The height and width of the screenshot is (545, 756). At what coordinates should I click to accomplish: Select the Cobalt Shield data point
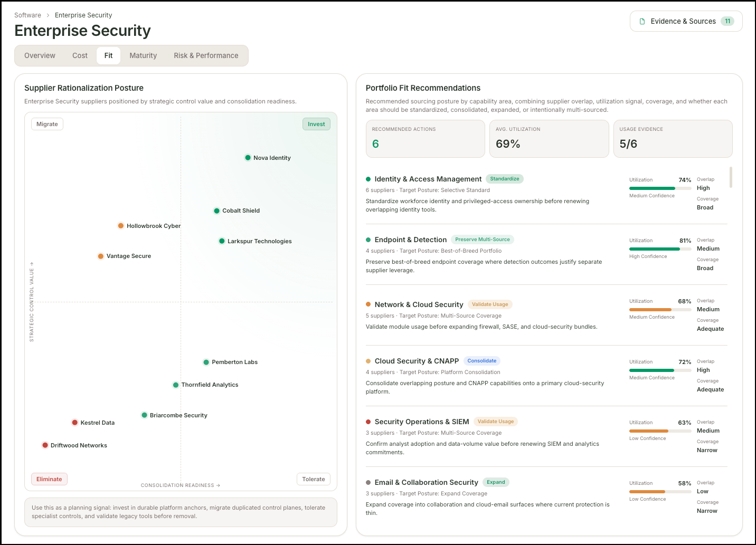(x=216, y=211)
